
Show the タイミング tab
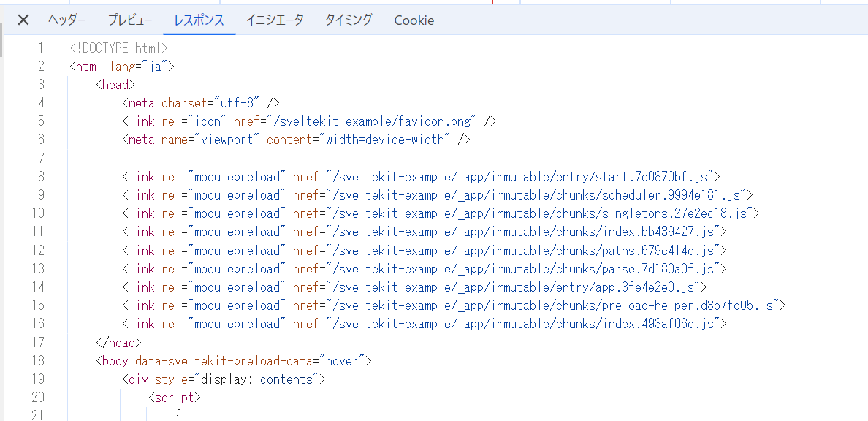349,20
